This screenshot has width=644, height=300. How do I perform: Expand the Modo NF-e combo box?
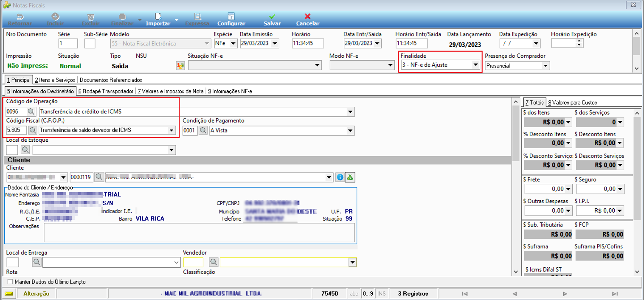tap(391, 65)
